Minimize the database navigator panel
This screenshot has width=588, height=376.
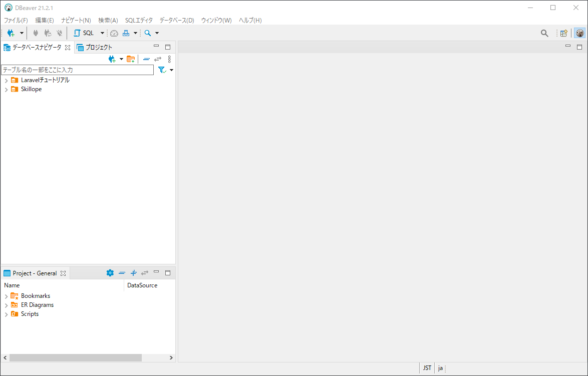pos(156,47)
